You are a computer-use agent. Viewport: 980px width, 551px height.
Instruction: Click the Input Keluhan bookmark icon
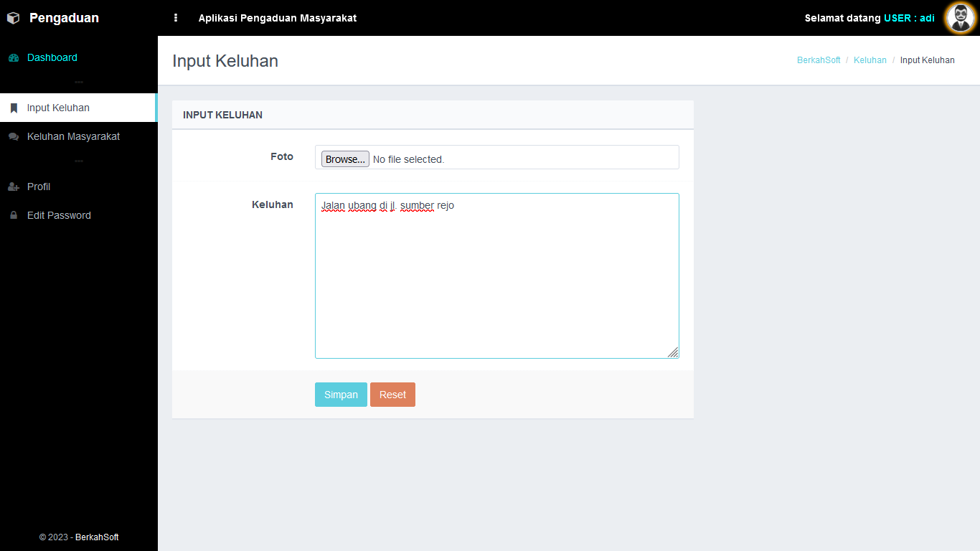tap(14, 108)
